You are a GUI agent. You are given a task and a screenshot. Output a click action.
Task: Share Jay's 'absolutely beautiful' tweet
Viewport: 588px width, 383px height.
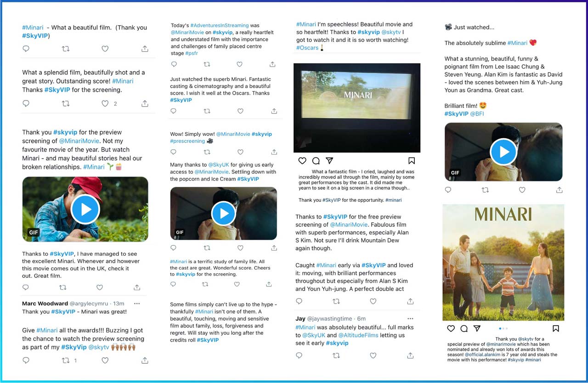click(x=410, y=355)
